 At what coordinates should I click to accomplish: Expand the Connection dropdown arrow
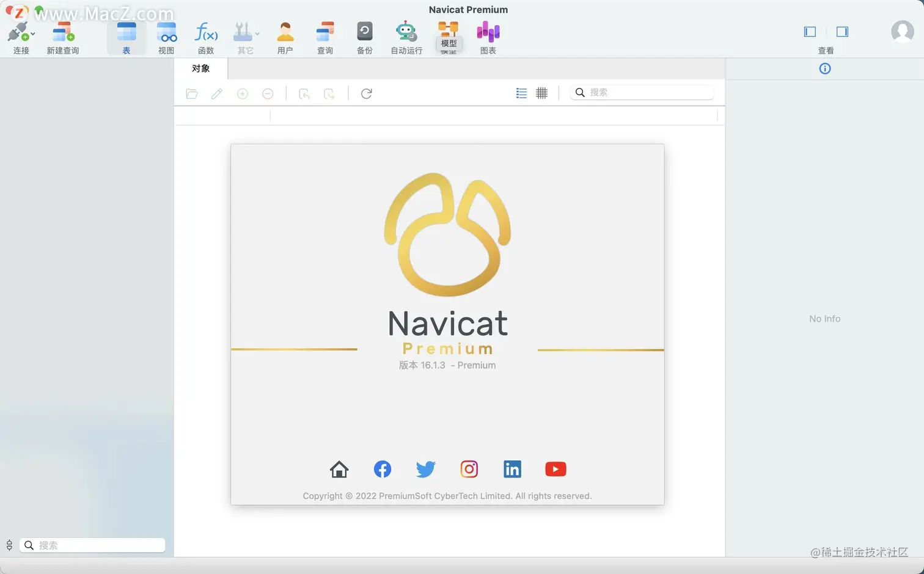[33, 34]
